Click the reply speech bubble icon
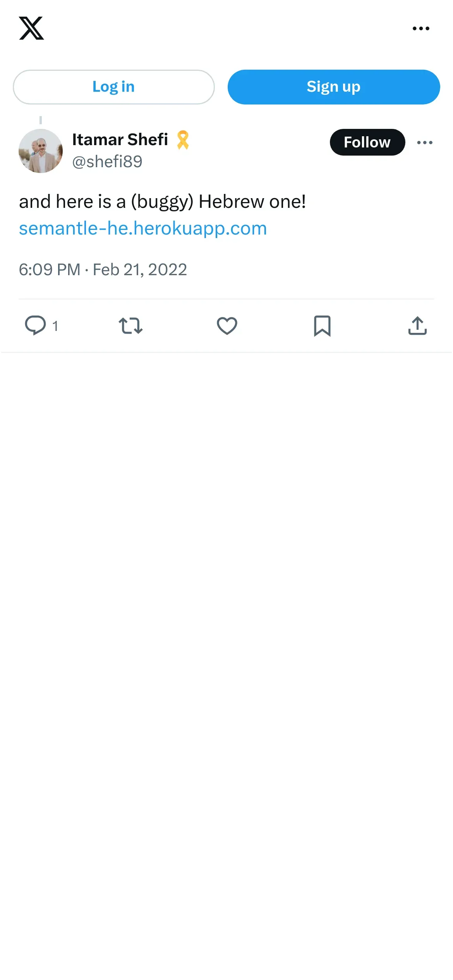The image size is (453, 980). pos(35,326)
